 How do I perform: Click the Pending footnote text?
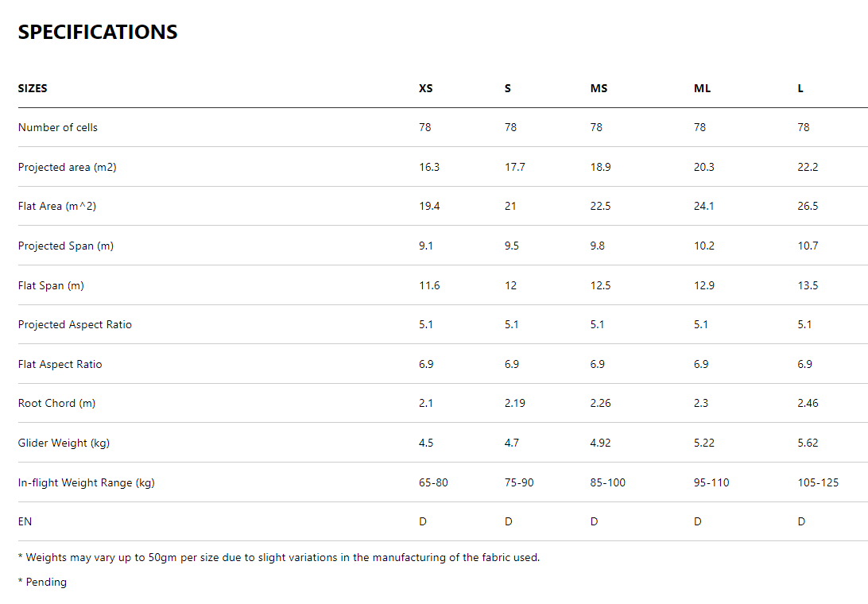(45, 582)
